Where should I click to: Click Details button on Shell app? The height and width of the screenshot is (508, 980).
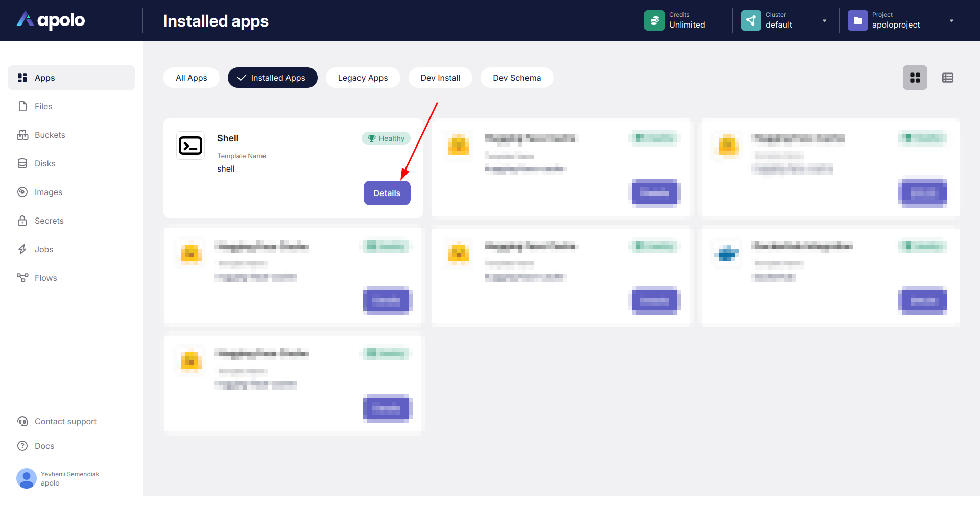click(x=387, y=193)
